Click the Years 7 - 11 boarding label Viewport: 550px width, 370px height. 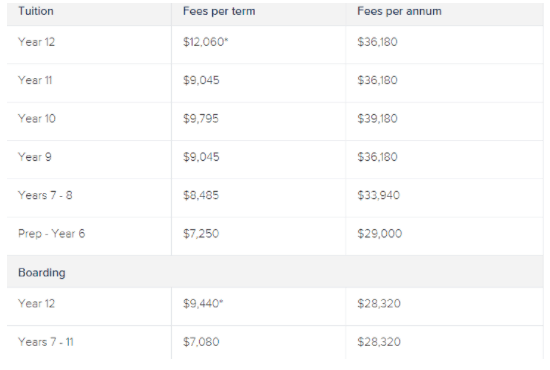(x=46, y=342)
